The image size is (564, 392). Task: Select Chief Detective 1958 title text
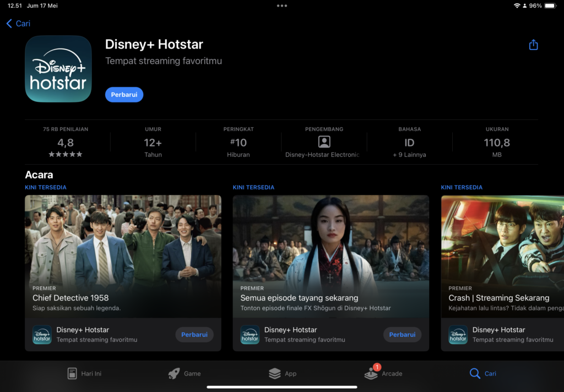(70, 298)
